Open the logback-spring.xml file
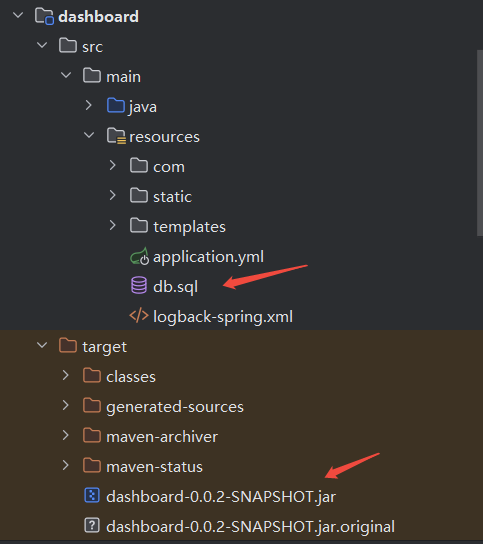This screenshot has height=544, width=483. pos(223,317)
